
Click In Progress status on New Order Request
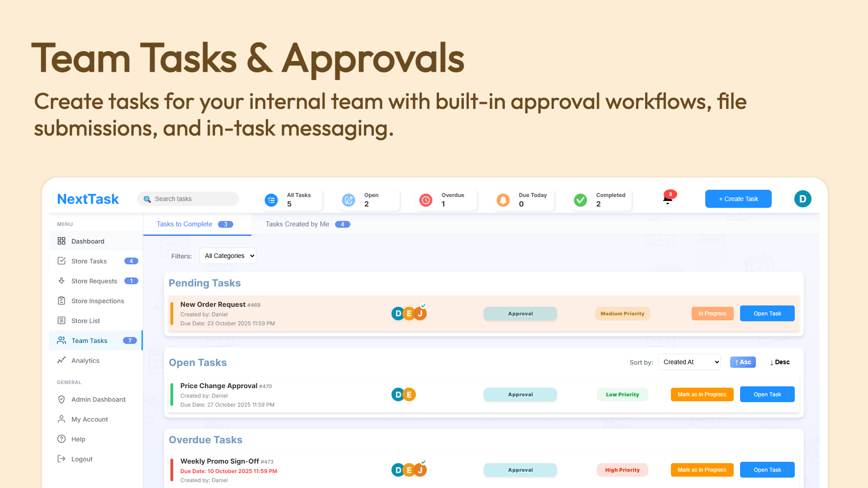point(712,314)
